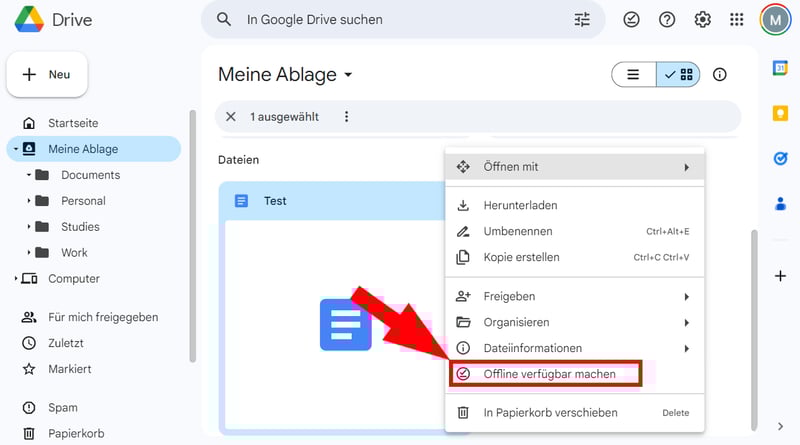Open search filter options icon
Image resolution: width=800 pixels, height=445 pixels.
582,20
